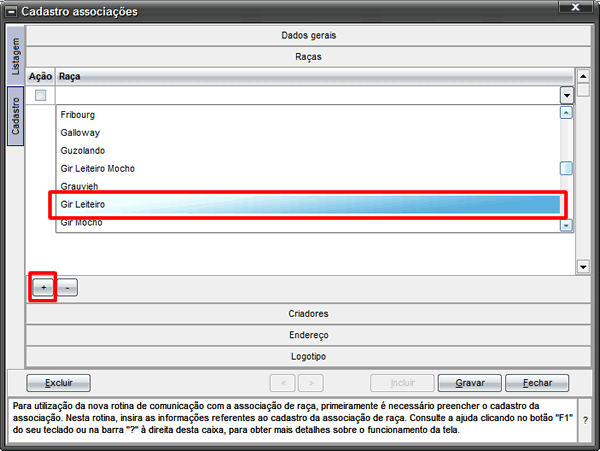Select Fribourg in the breed list
This screenshot has width=600, height=451.
pos(308,115)
